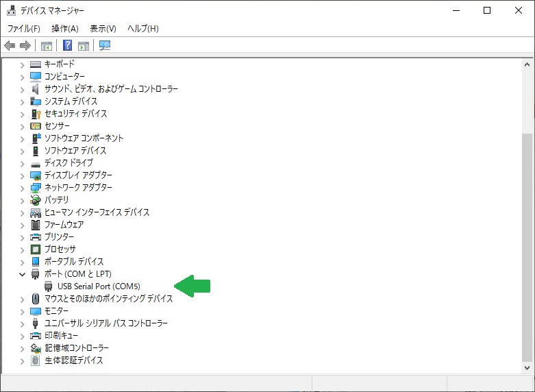Screen dimensions: 535x392
Task: Click the blue question mark help icon
Action: click(68, 45)
